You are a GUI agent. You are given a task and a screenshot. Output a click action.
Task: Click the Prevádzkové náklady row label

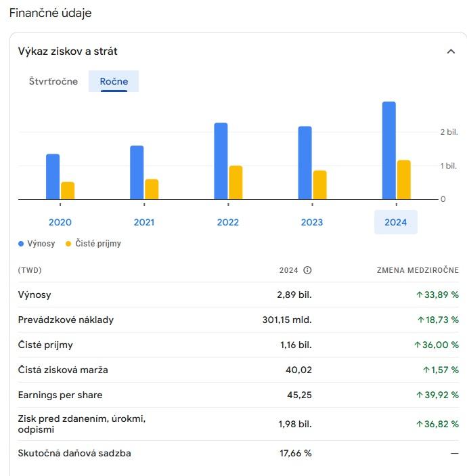click(x=66, y=320)
